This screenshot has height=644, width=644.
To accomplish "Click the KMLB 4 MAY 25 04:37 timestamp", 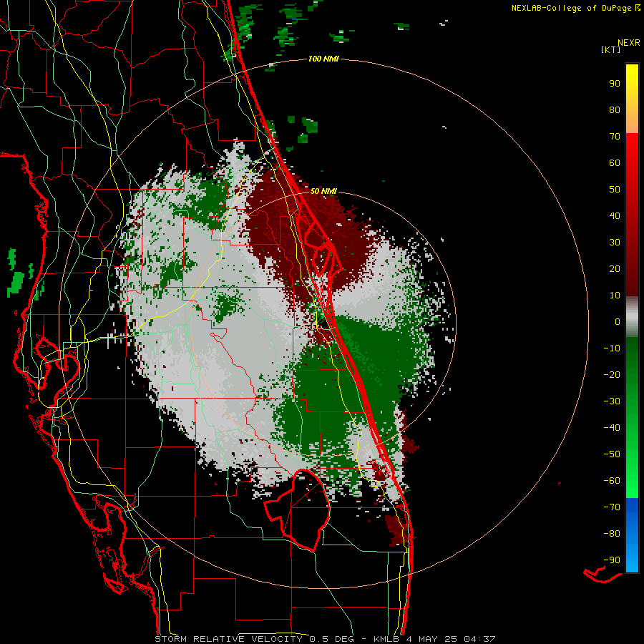I will tap(434, 639).
